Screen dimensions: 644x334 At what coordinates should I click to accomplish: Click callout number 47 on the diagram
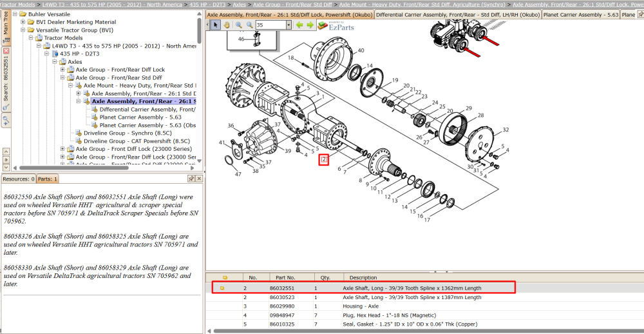click(238, 174)
